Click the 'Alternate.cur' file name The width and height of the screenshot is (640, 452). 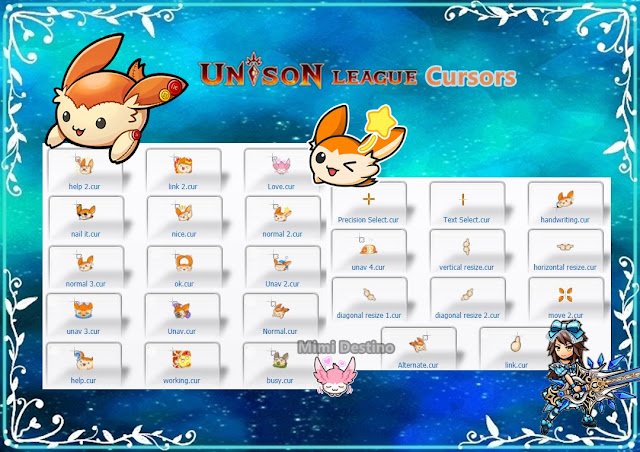(x=418, y=365)
